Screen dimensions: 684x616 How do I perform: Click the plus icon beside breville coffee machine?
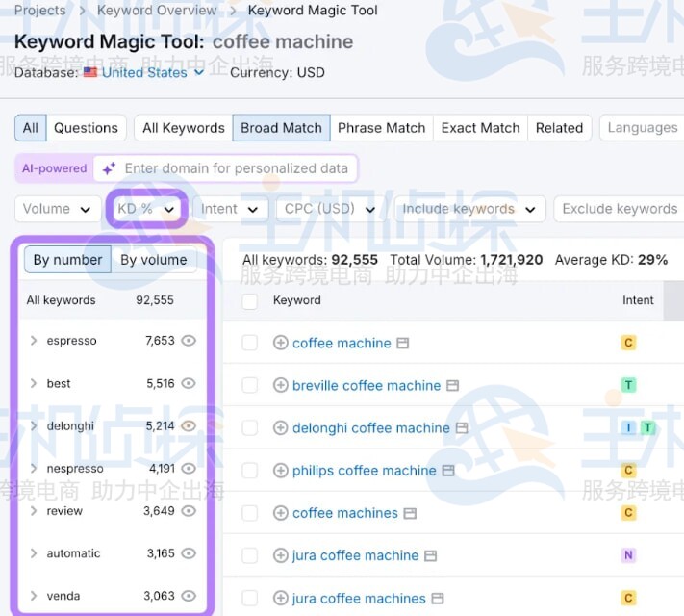[281, 385]
